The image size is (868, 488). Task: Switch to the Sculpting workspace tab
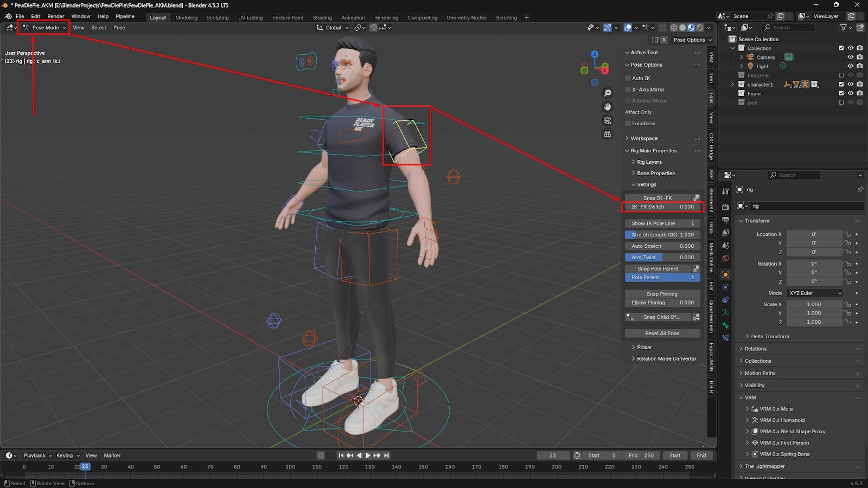pos(218,17)
